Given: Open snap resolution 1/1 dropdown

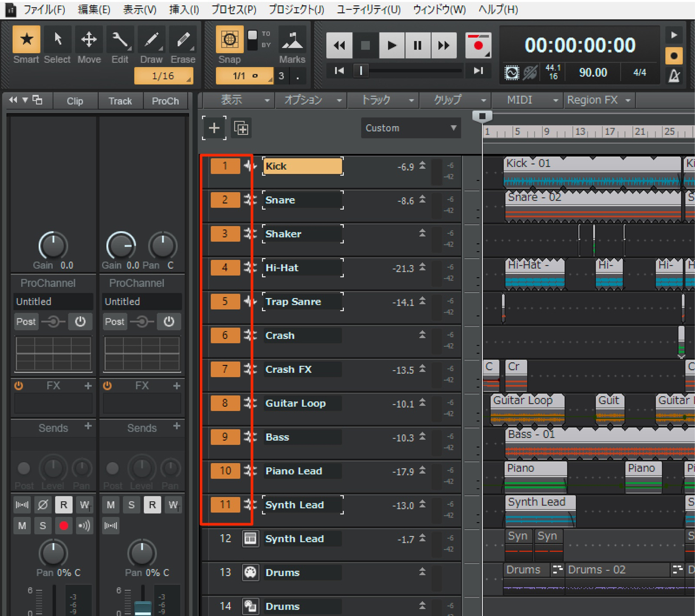Looking at the screenshot, I should 244,76.
